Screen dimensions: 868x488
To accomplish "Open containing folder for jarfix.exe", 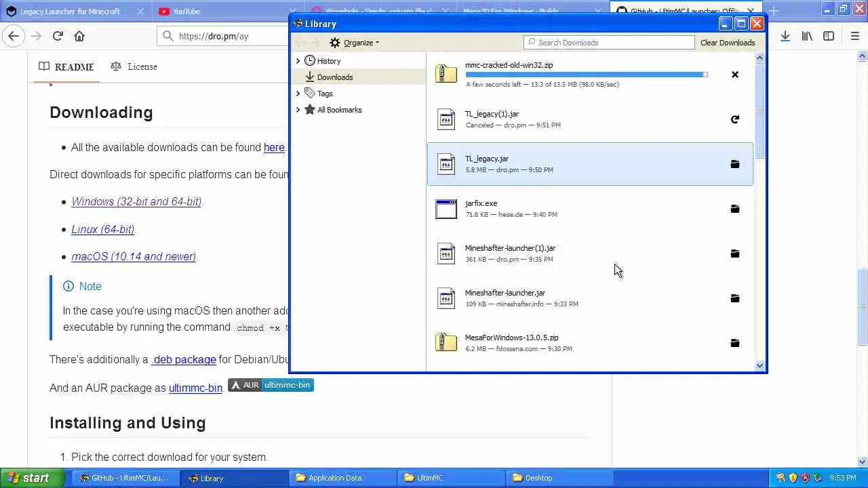I will (734, 209).
